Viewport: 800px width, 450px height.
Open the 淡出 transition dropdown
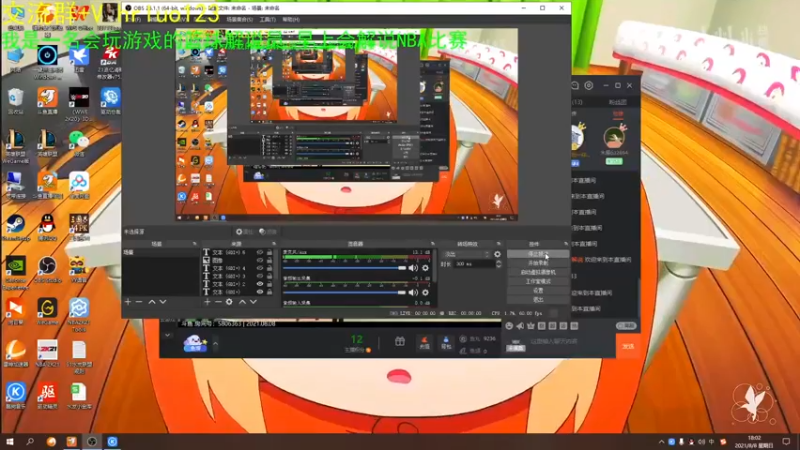point(467,254)
